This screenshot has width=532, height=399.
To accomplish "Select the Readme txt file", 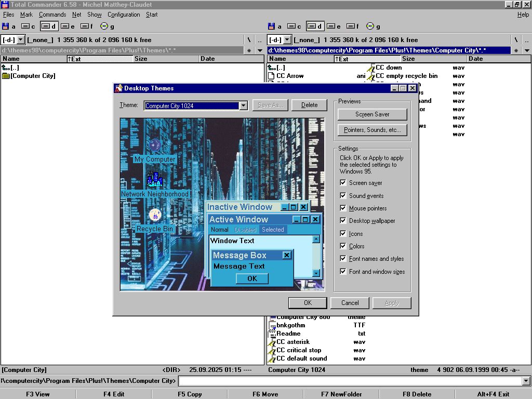I will (x=288, y=334).
